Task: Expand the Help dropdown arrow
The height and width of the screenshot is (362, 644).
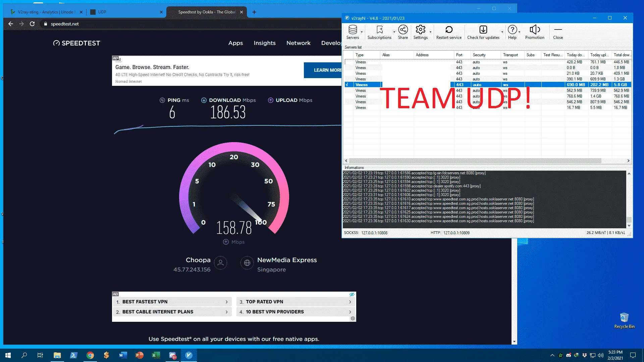Action: tap(519, 32)
